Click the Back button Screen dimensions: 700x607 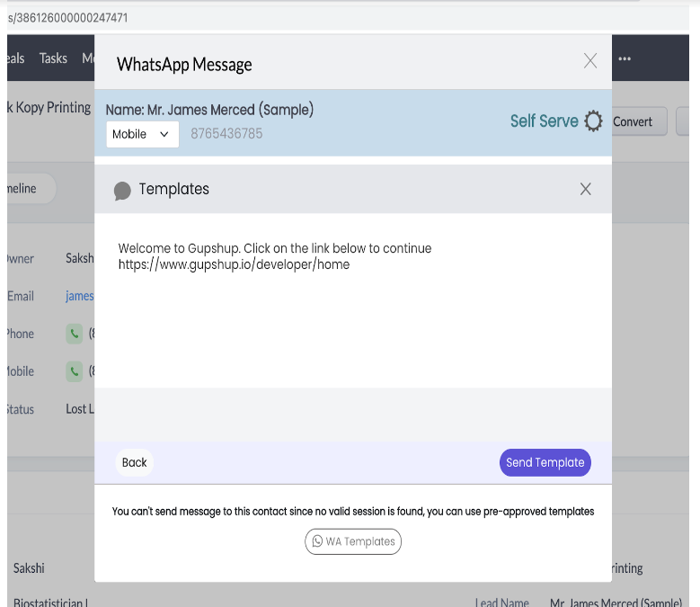coord(135,462)
